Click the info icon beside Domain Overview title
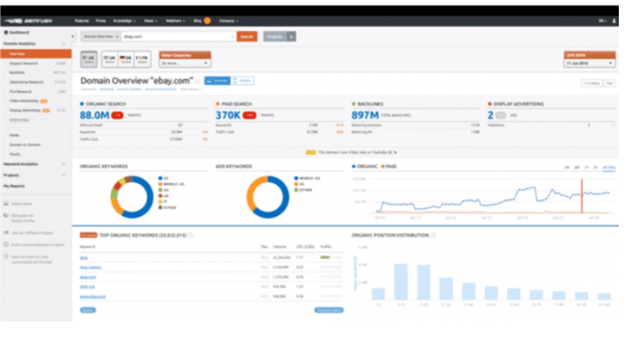 198,81
